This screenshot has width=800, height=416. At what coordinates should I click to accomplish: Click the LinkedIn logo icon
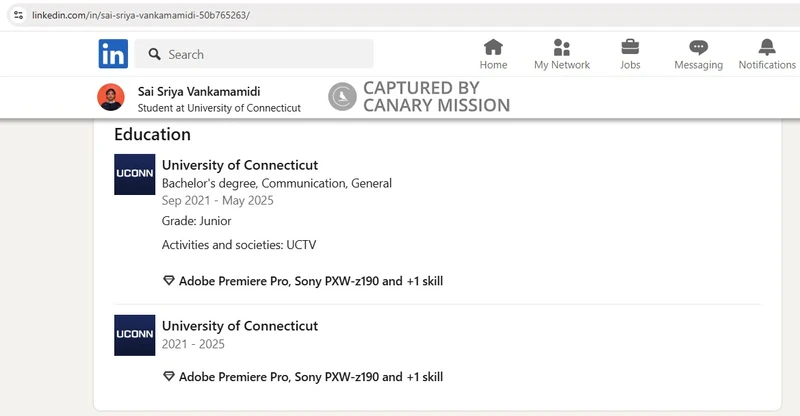113,54
